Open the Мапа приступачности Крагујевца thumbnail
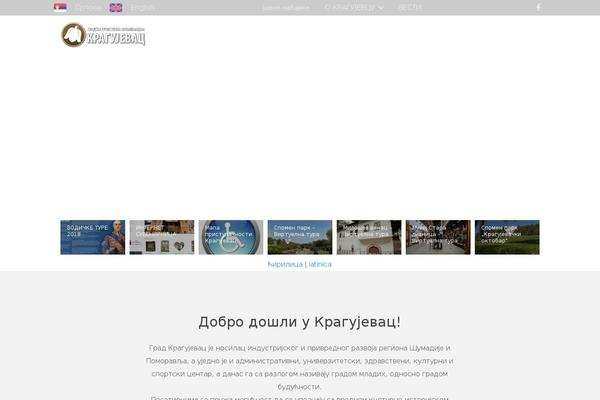Viewport: 600px width, 400px height. click(231, 237)
